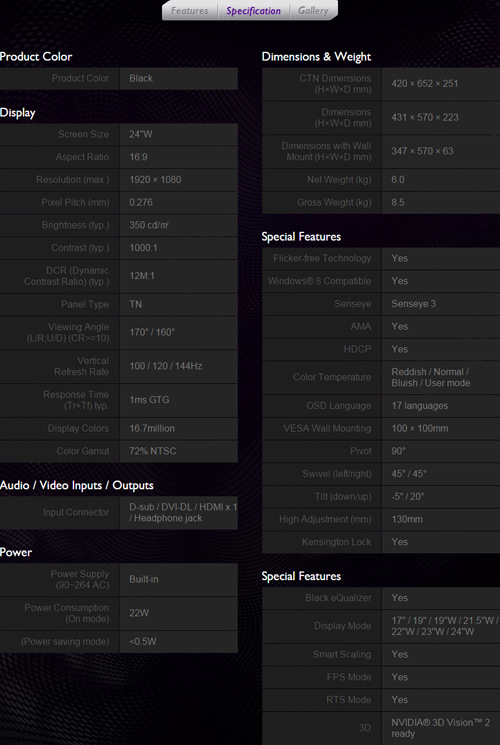Click the brightness value 350 cd/m²

pyautogui.click(x=149, y=225)
